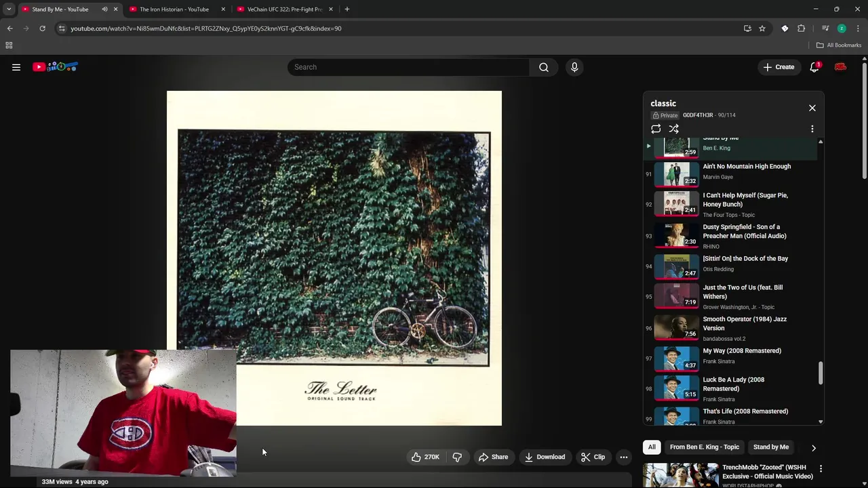Open classic playlist title
This screenshot has width=868, height=488.
[663, 104]
